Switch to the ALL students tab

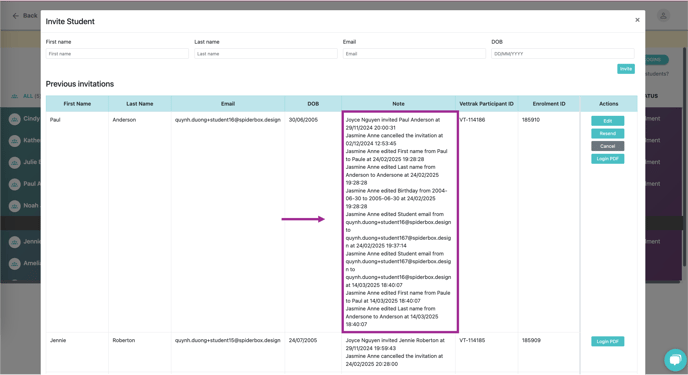tap(26, 96)
